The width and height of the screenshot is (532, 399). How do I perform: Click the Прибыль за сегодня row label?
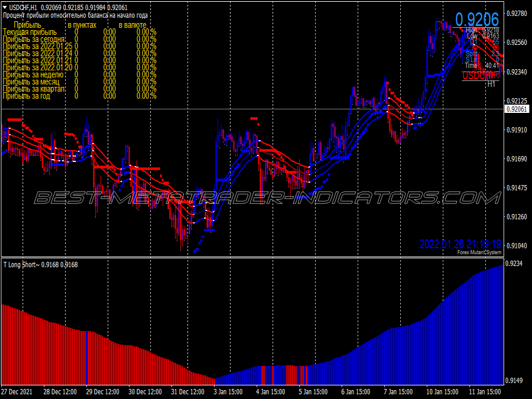[x=34, y=39]
